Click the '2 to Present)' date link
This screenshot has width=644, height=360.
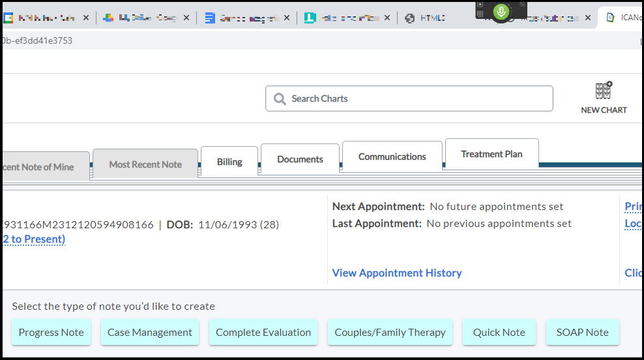[34, 239]
